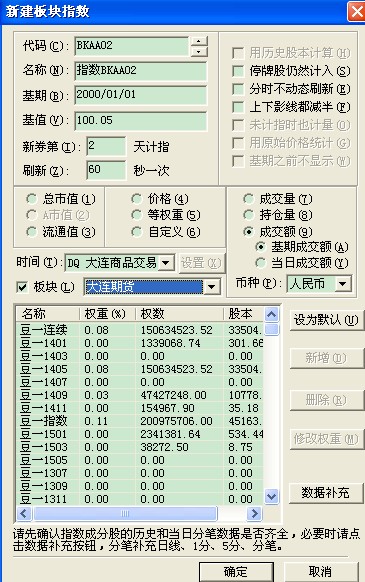Select 自定义 radio option
Screen dimensions: 365x582
tap(137, 232)
